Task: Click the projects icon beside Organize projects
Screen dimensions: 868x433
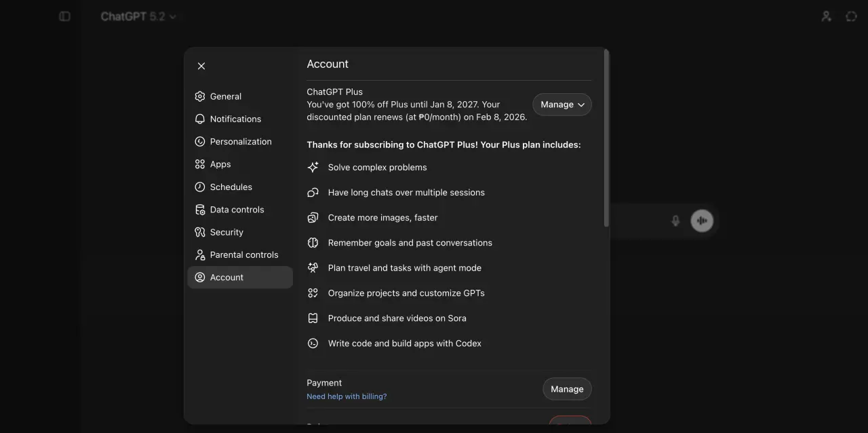Action: coord(313,293)
